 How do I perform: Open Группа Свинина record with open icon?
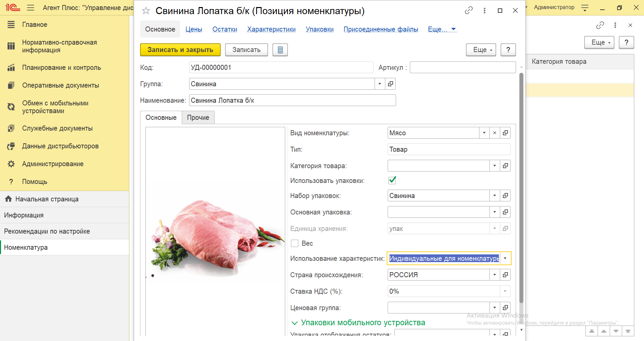click(390, 84)
